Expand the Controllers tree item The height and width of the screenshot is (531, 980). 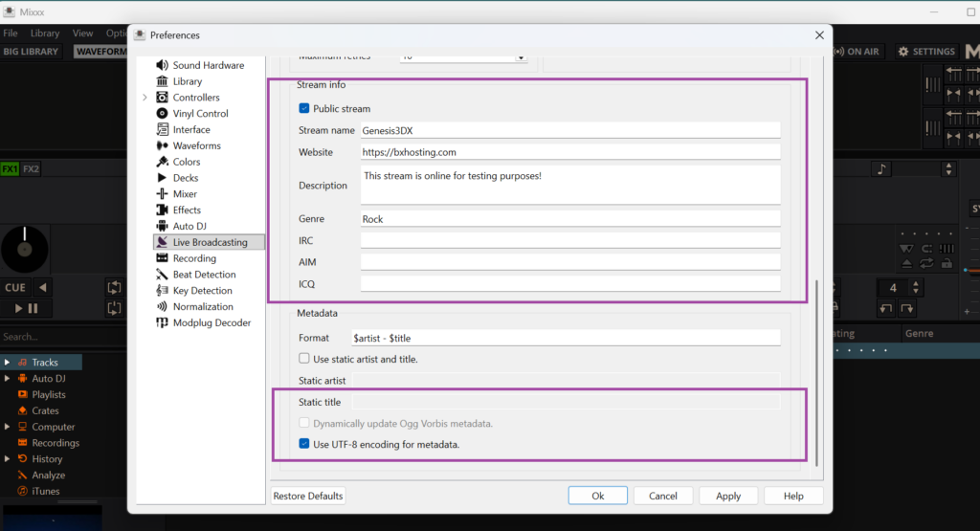tap(145, 98)
